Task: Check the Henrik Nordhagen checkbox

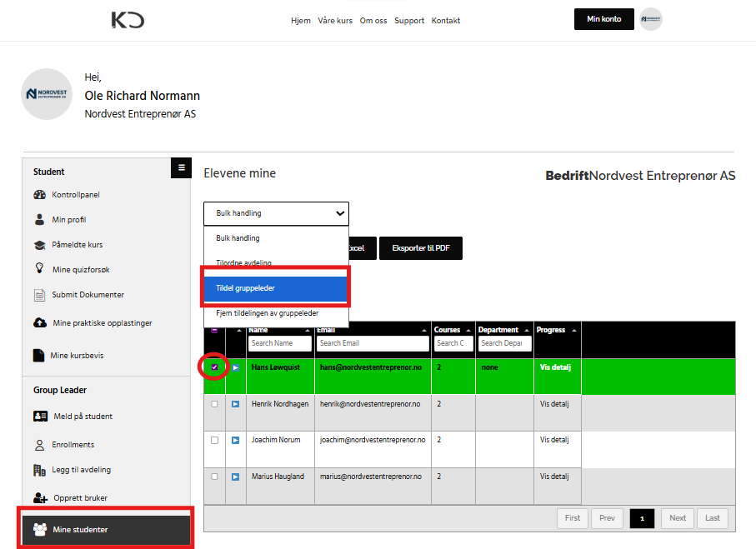Action: 214,404
